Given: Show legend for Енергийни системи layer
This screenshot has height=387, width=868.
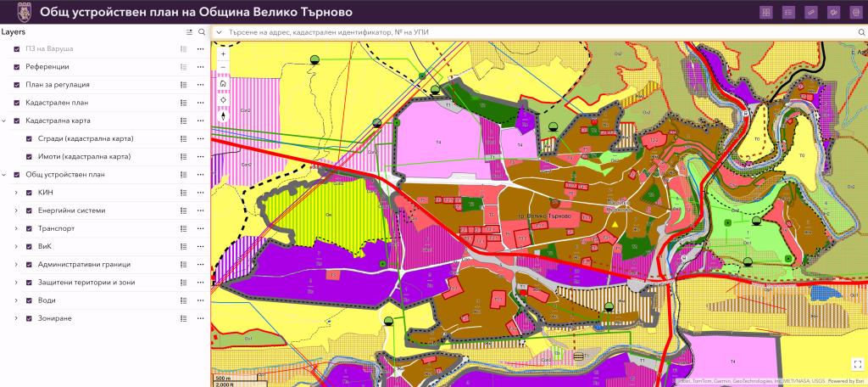Looking at the screenshot, I should tap(184, 210).
